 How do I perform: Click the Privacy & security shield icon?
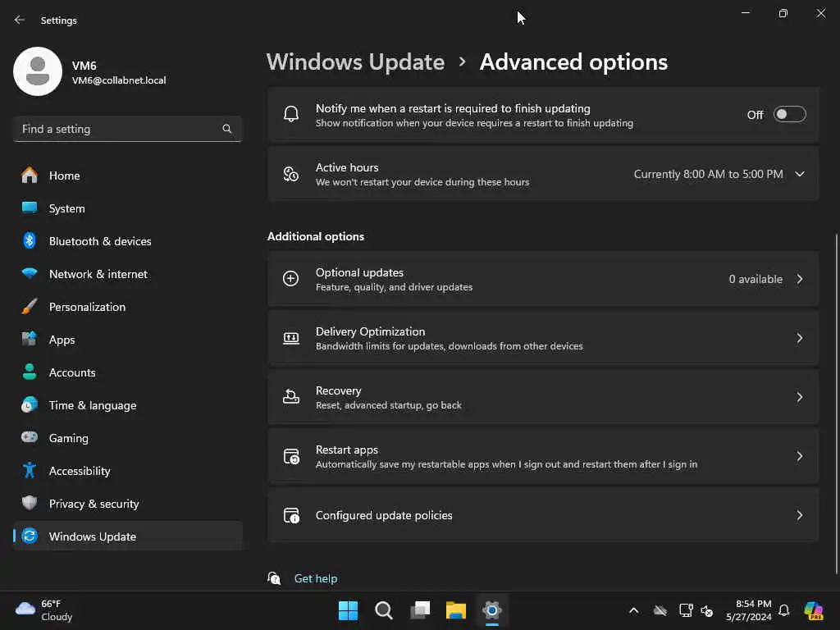(x=30, y=503)
